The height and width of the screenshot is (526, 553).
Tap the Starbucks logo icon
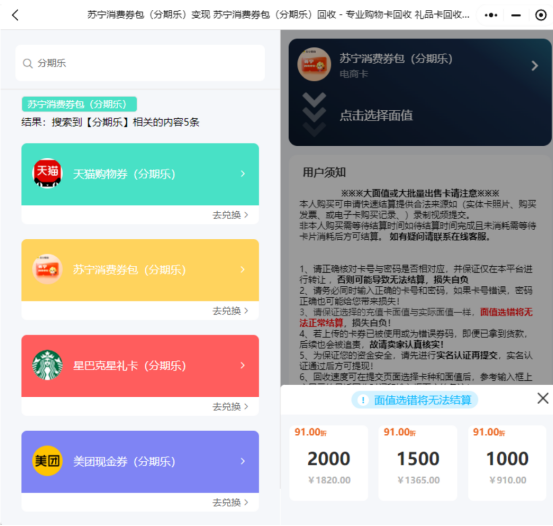point(47,365)
